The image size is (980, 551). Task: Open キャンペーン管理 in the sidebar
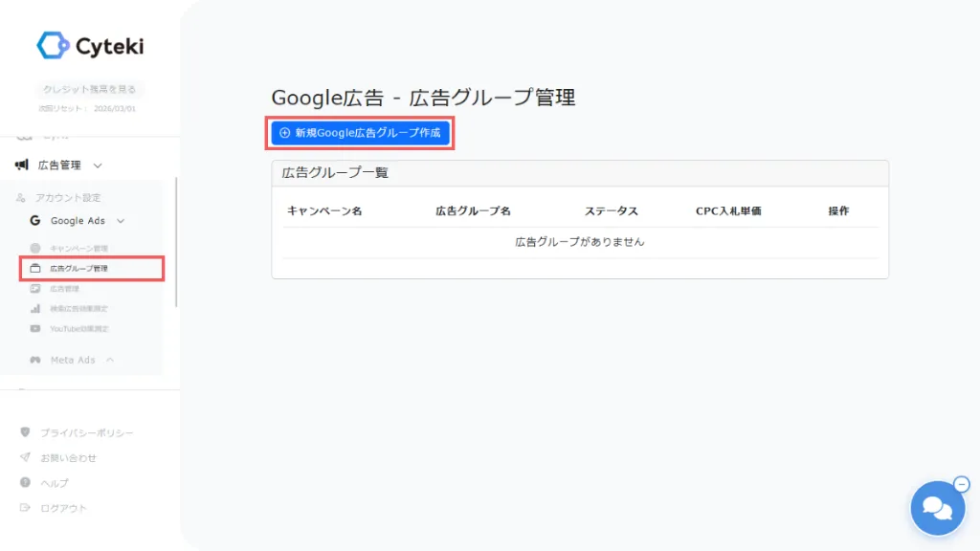click(x=78, y=249)
